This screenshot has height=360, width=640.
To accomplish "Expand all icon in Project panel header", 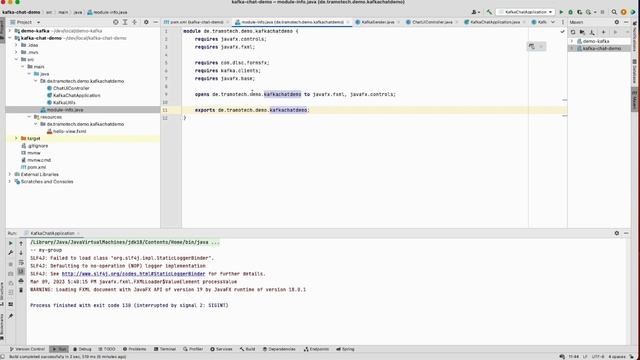I will pos(125,22).
